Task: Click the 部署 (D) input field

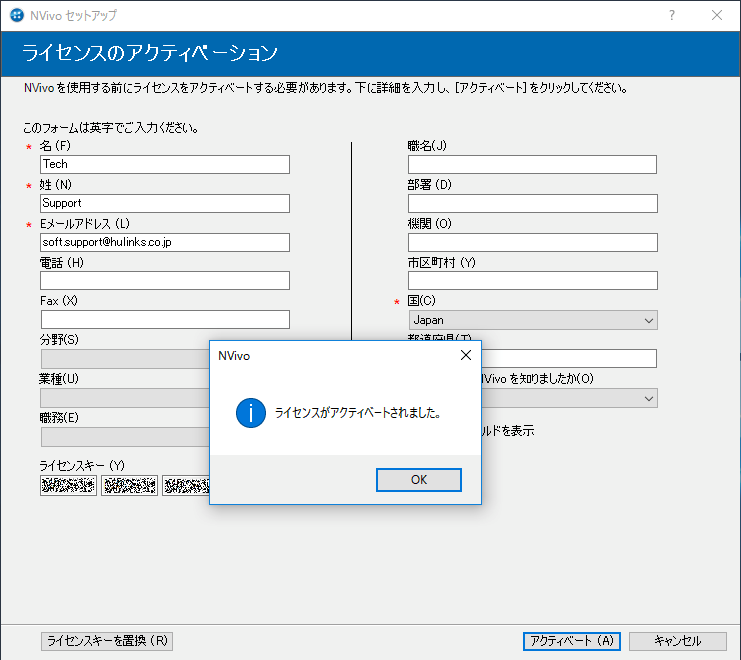Action: point(532,203)
